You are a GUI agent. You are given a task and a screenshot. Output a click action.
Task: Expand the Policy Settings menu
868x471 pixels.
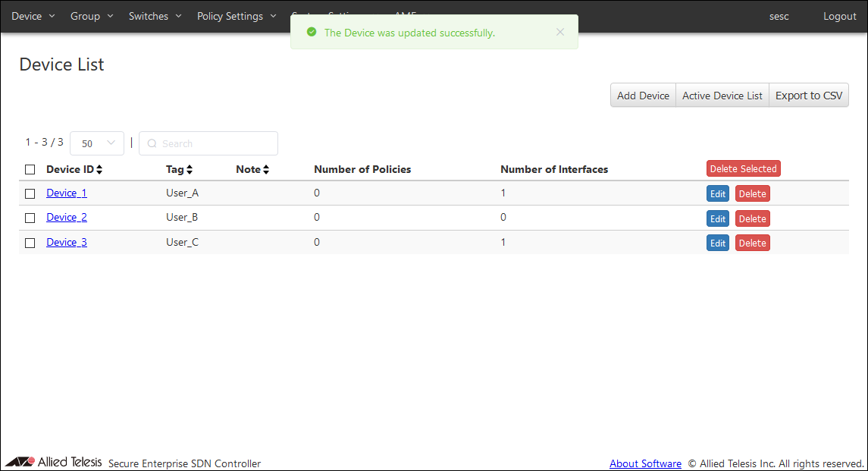pos(237,16)
